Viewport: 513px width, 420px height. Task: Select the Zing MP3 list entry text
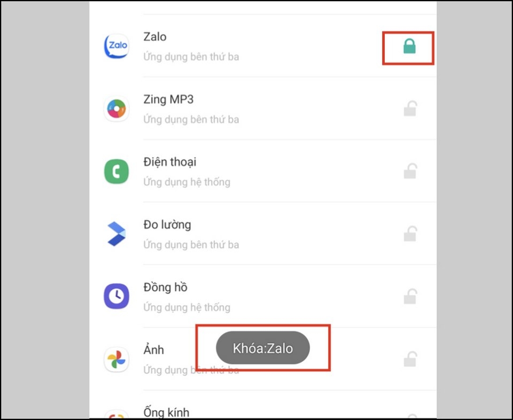pyautogui.click(x=168, y=99)
